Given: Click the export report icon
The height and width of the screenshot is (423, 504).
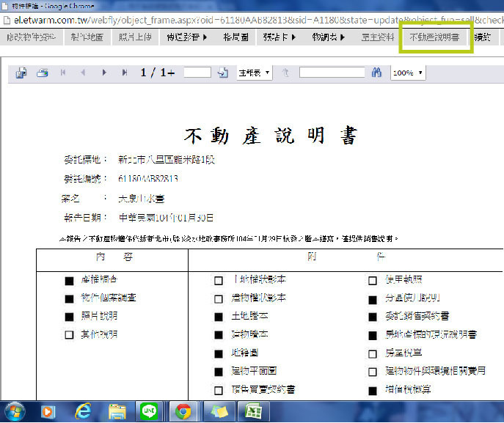Looking at the screenshot, I should (x=21, y=73).
